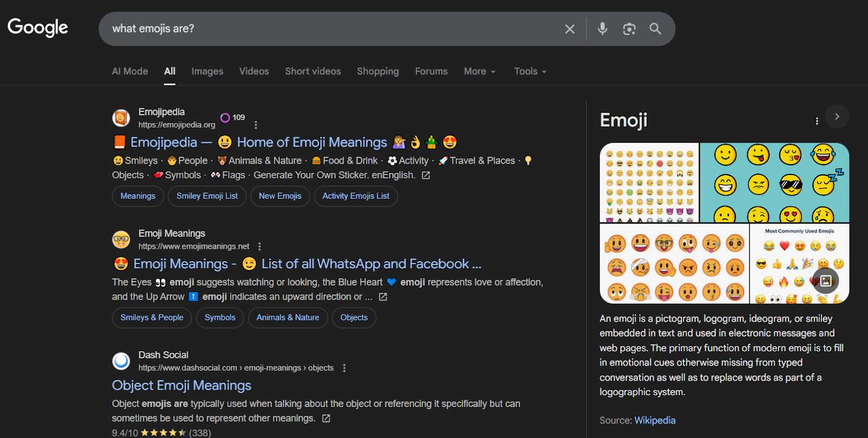
Task: Click inside the Google search box
Action: point(325,29)
